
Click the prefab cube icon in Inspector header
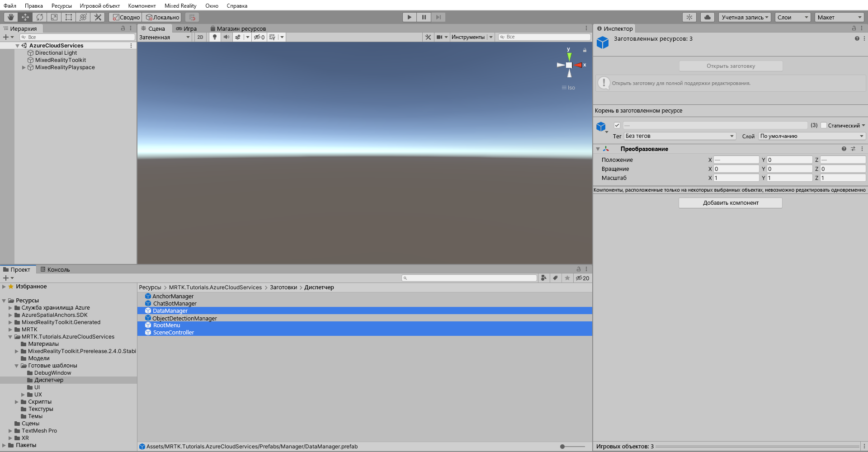point(603,42)
